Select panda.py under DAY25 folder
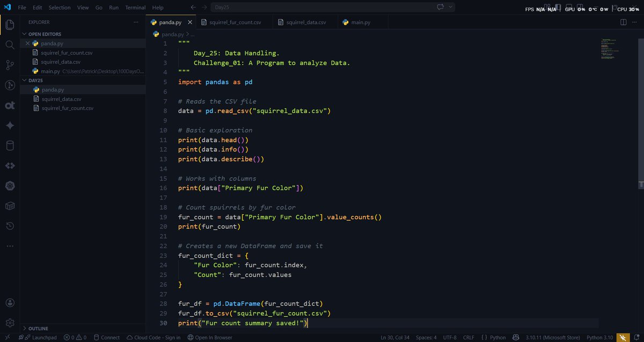The height and width of the screenshot is (342, 644). (x=83, y=90)
